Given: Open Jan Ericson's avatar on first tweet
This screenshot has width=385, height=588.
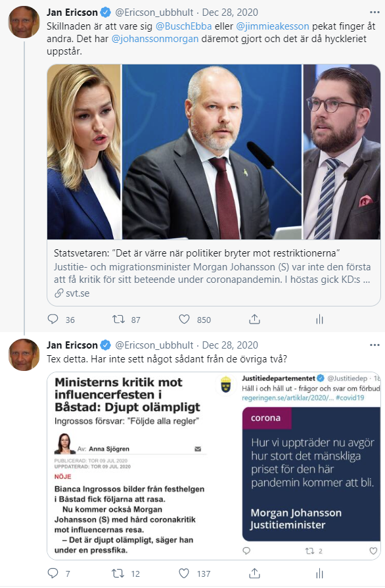Looking at the screenshot, I should click(x=24, y=22).
